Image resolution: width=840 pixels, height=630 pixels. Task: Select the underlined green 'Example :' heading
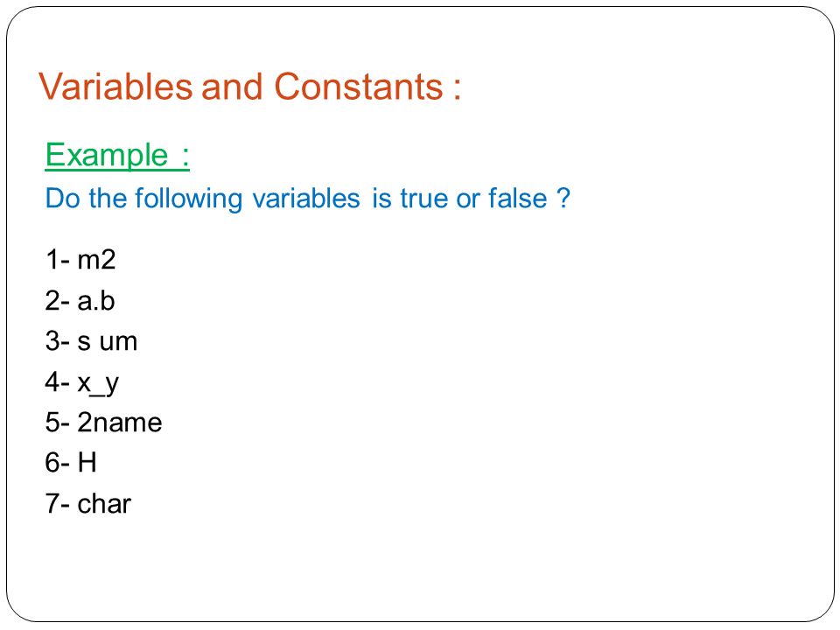click(x=117, y=156)
